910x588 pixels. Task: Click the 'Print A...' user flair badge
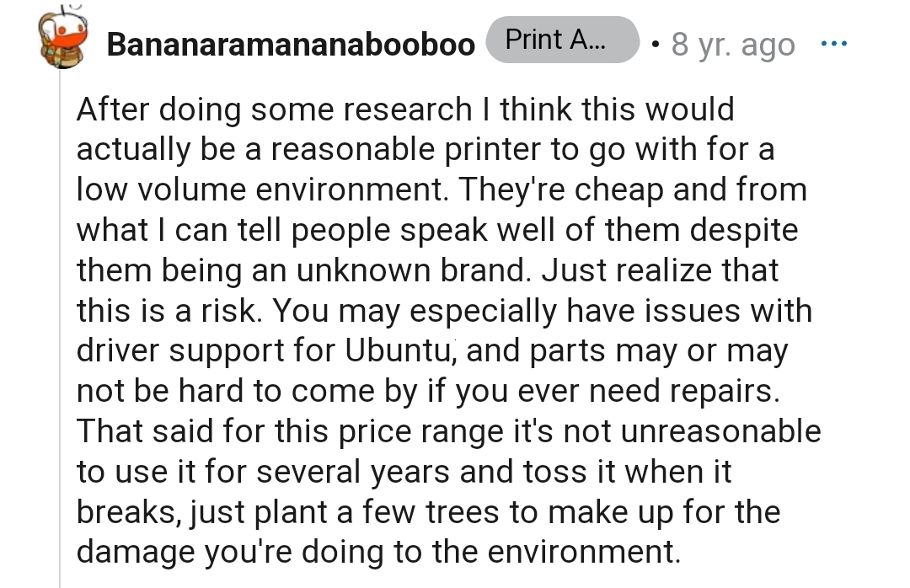(561, 40)
